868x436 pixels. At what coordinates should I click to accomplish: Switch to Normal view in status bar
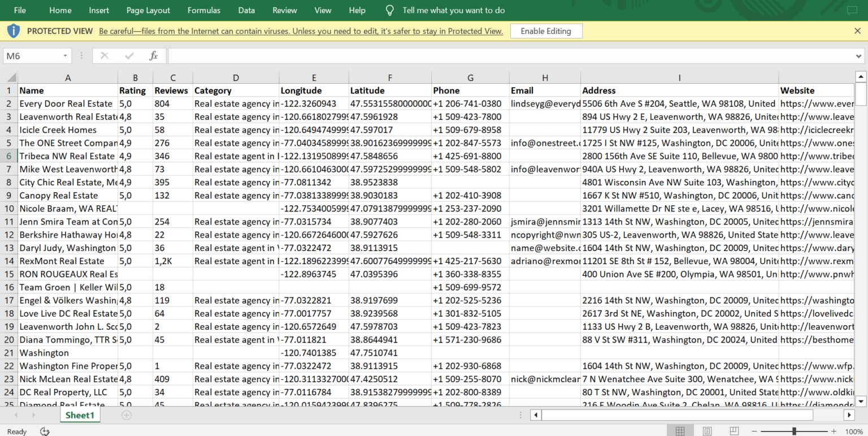coord(681,431)
